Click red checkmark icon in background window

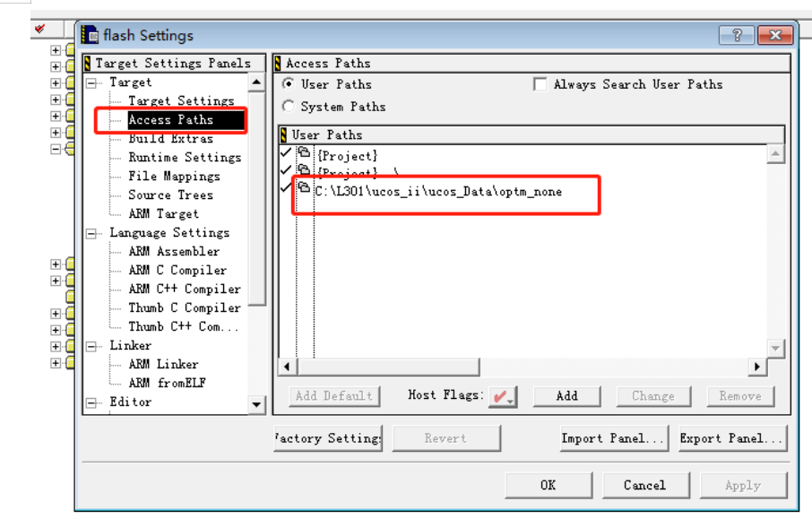pyautogui.click(x=39, y=29)
